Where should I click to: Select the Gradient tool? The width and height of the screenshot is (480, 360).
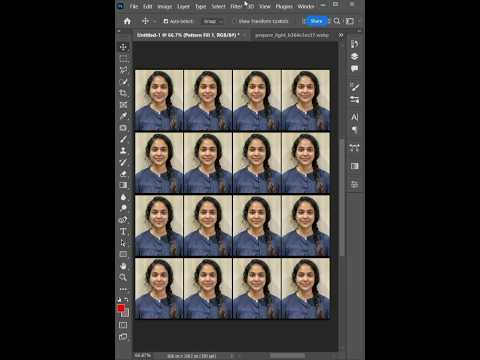coord(123,185)
